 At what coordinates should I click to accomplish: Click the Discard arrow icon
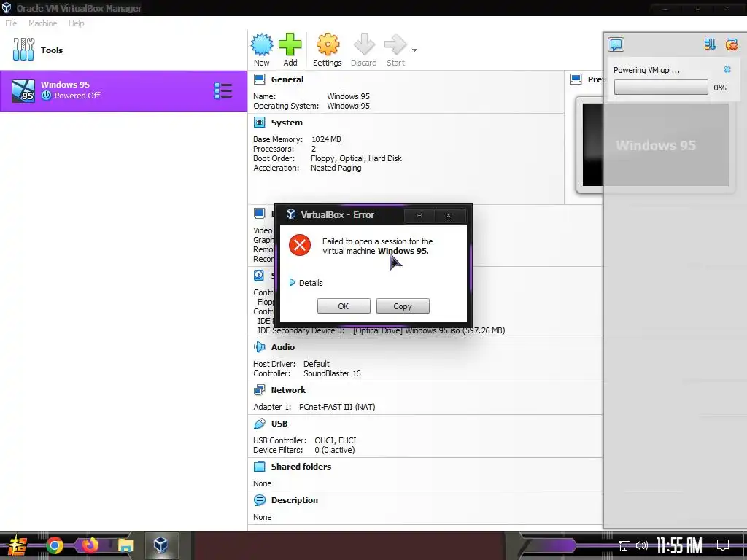(364, 44)
